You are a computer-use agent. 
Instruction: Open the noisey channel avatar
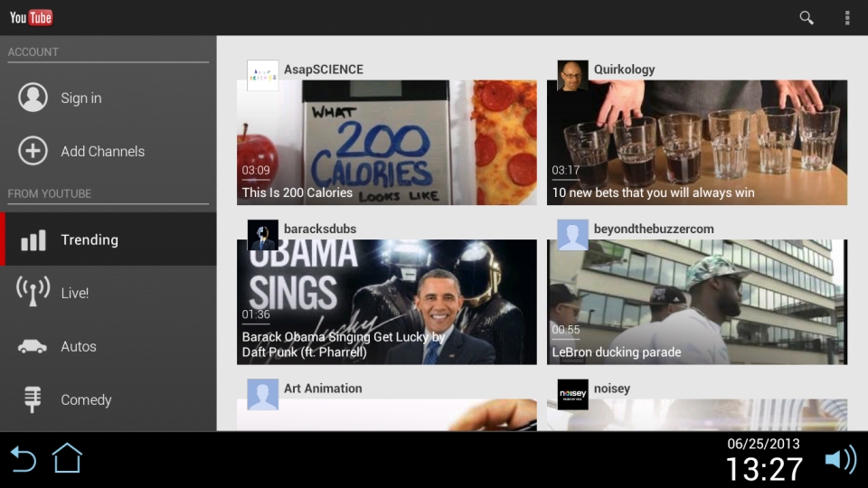coord(572,394)
